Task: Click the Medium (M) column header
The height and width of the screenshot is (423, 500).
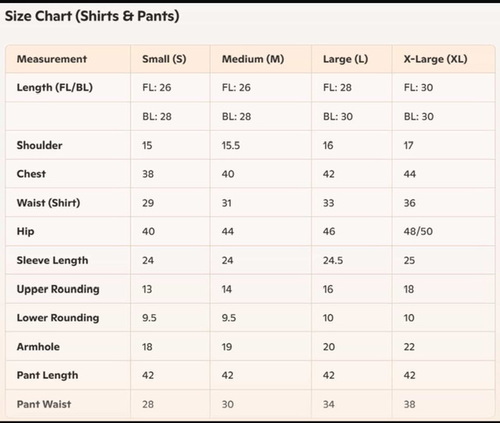Action: click(253, 59)
